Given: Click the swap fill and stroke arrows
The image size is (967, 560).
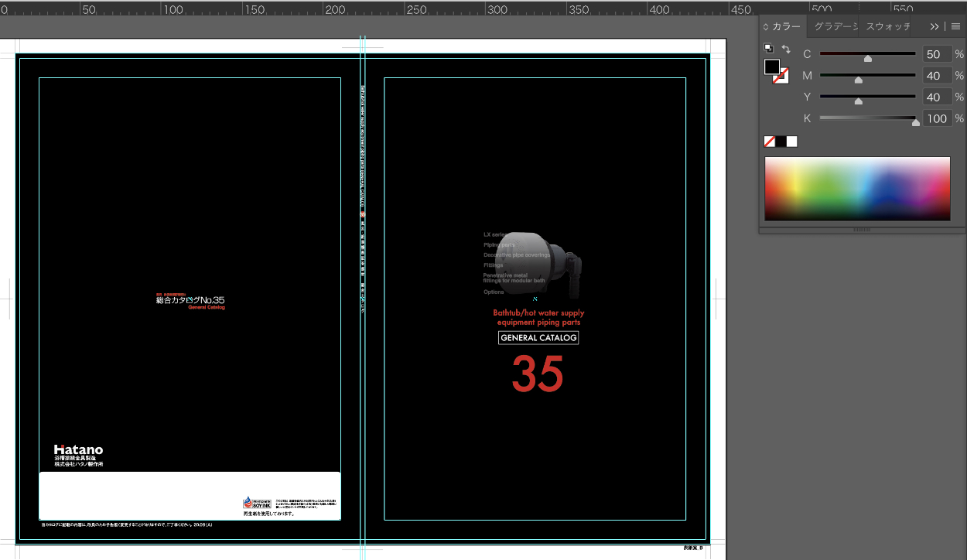Looking at the screenshot, I should tap(786, 49).
